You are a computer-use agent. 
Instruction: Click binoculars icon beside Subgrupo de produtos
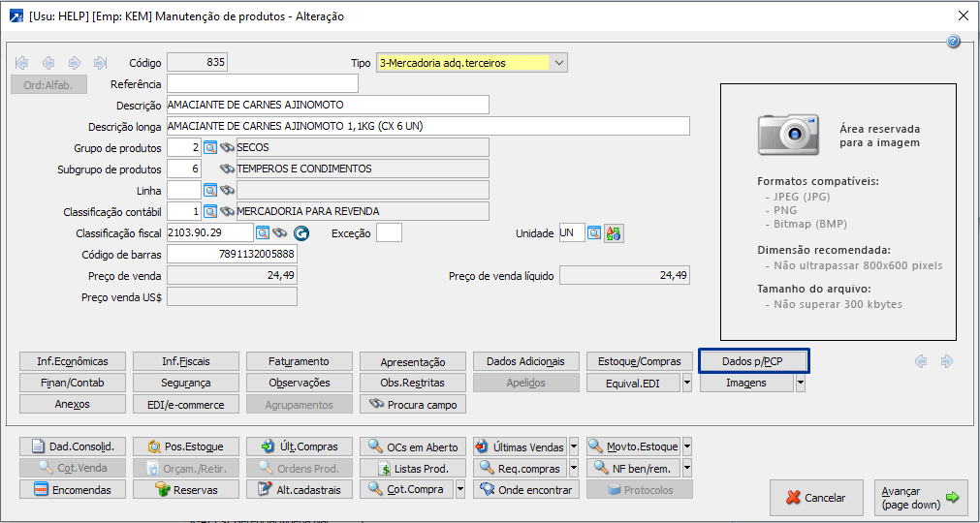228,169
